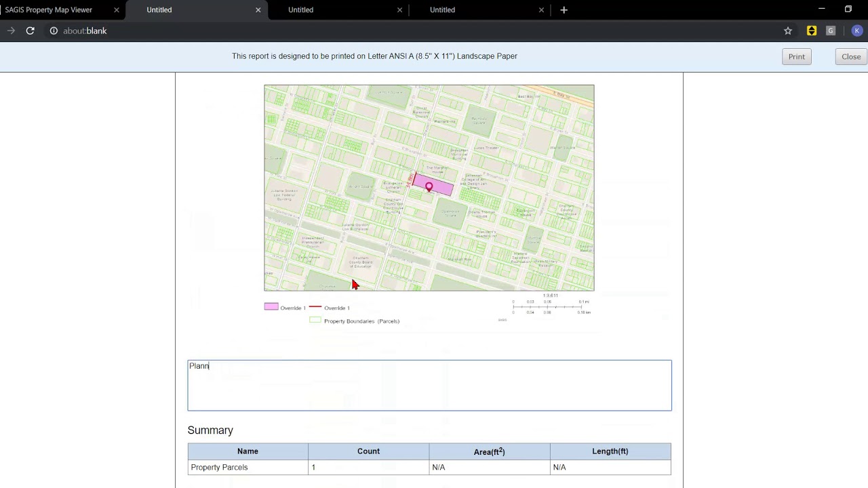Click Property Boundaries (Parcels) legend label
Image resolution: width=868 pixels, height=488 pixels.
(361, 321)
